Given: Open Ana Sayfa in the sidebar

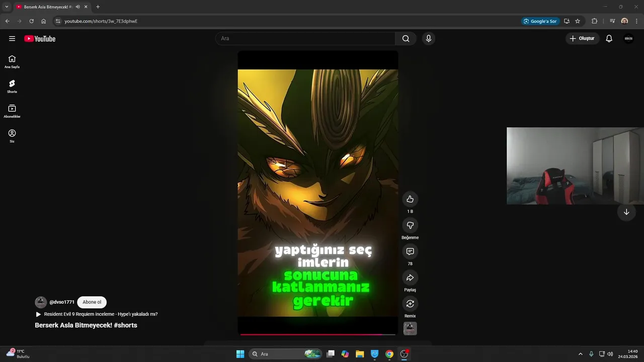Looking at the screenshot, I should pos(12,62).
